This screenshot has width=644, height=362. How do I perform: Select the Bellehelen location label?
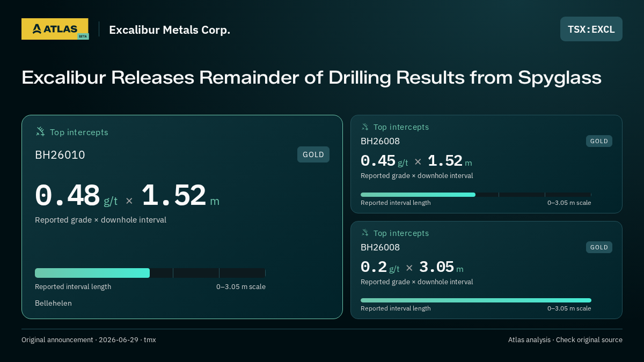point(53,303)
